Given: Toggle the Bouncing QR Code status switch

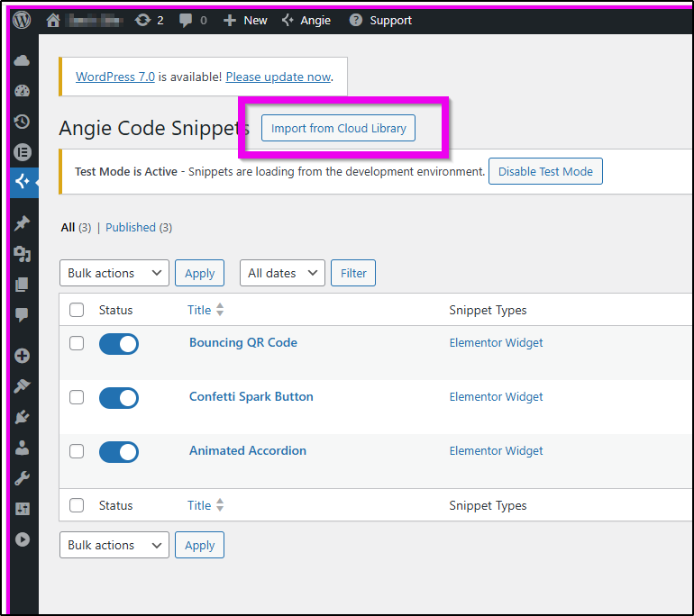Looking at the screenshot, I should [x=119, y=344].
